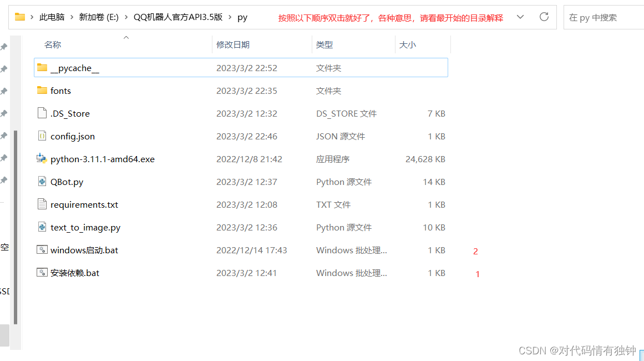The height and width of the screenshot is (361, 644).
Task: Open the address bar history dropdown
Action: coord(520,17)
